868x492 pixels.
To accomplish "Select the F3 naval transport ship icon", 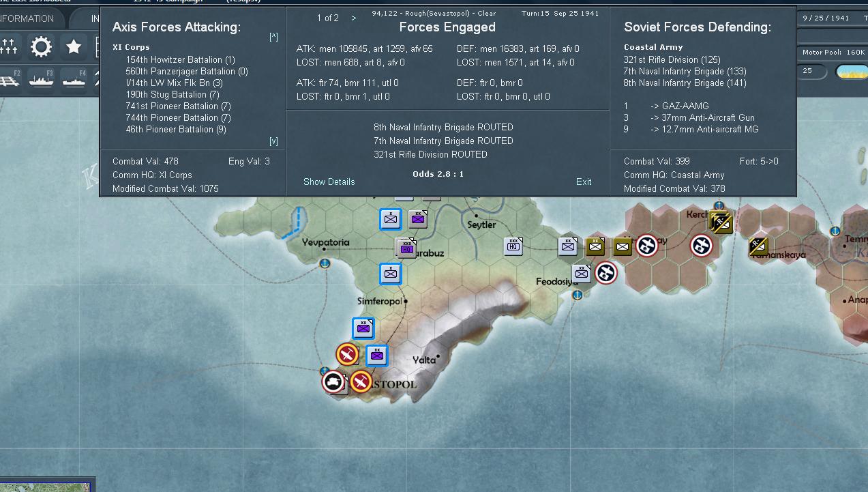I will click(42, 81).
